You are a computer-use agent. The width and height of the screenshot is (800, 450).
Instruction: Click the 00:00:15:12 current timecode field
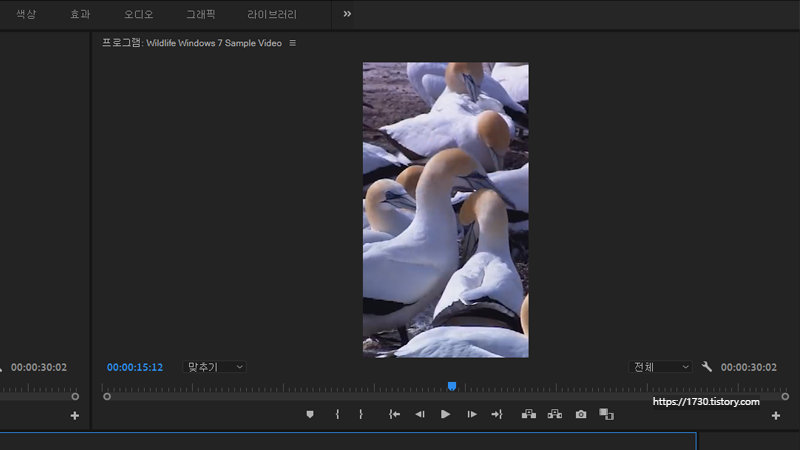[135, 367]
